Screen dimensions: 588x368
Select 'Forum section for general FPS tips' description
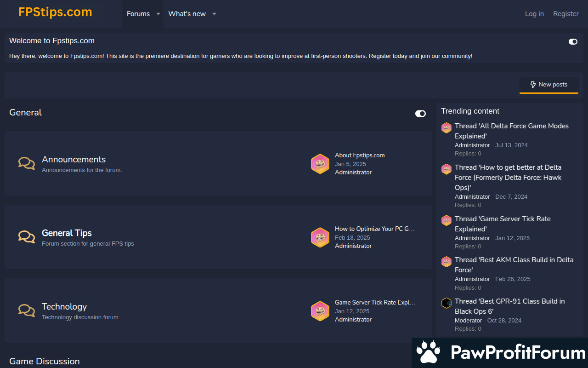click(88, 244)
